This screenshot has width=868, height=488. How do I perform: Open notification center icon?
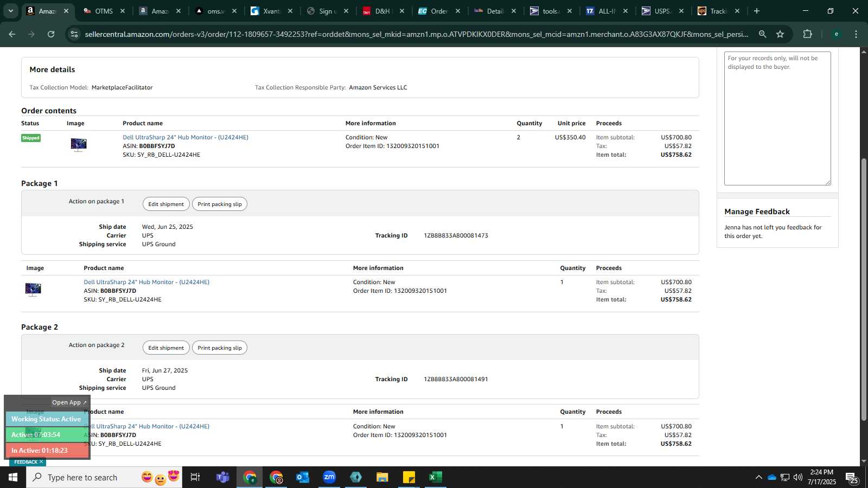pos(851,477)
